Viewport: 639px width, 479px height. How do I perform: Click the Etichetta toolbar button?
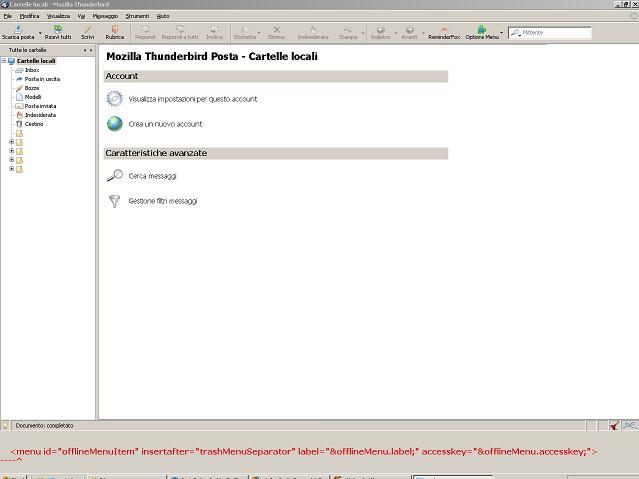coord(245,33)
